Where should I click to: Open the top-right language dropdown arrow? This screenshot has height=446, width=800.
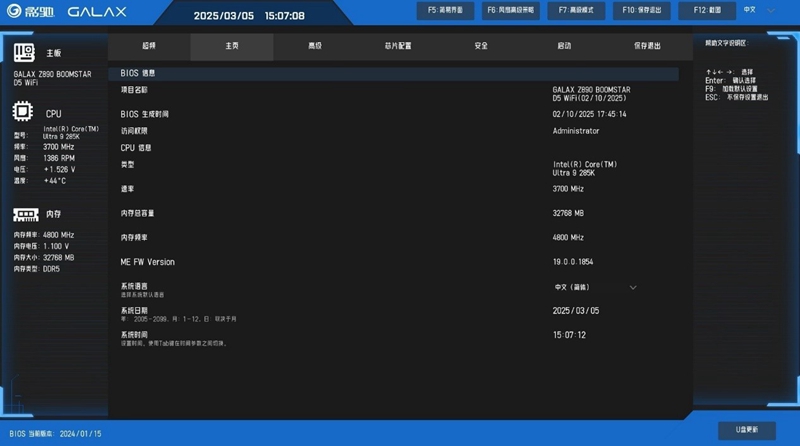771,11
